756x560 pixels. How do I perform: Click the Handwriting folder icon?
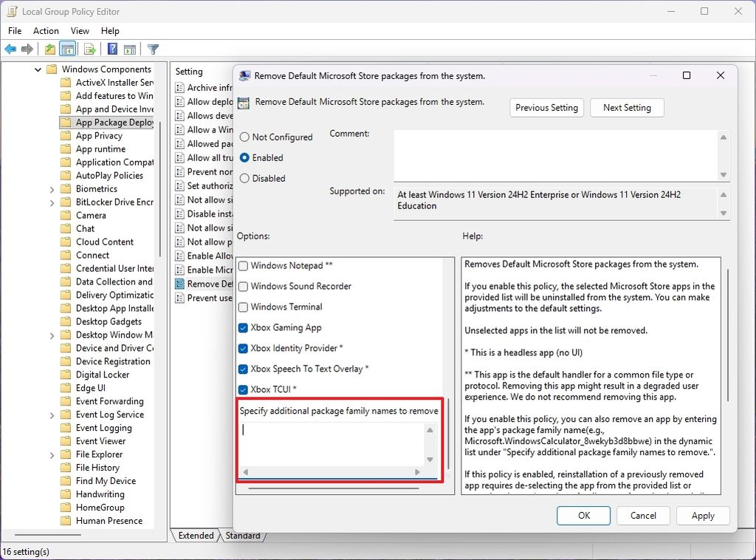point(65,494)
